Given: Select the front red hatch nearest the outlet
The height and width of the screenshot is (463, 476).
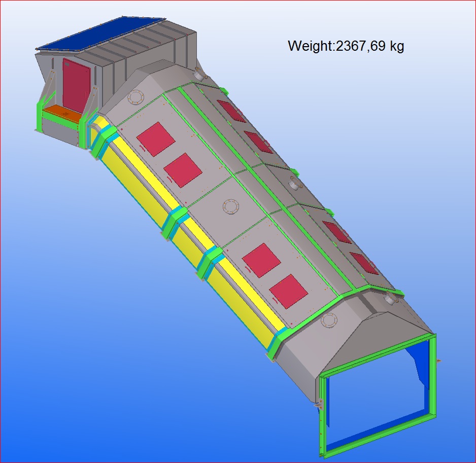Looking at the screenshot, I should tap(288, 291).
